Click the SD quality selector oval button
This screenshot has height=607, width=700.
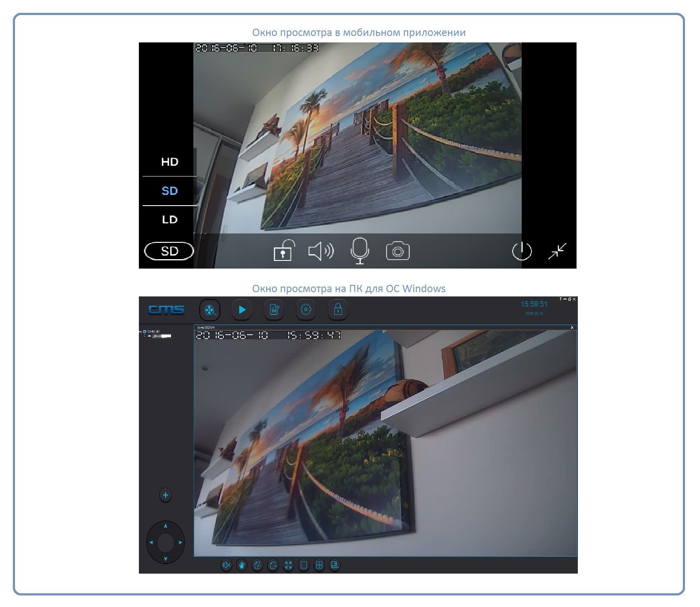(169, 251)
